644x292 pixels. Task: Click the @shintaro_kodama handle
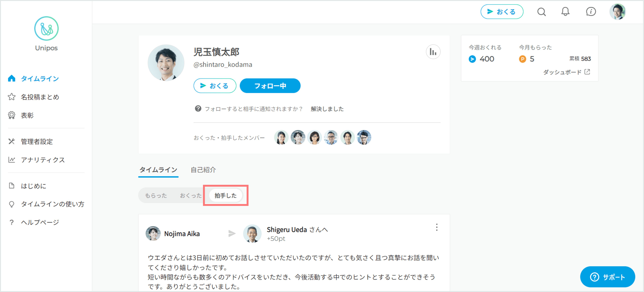point(223,64)
